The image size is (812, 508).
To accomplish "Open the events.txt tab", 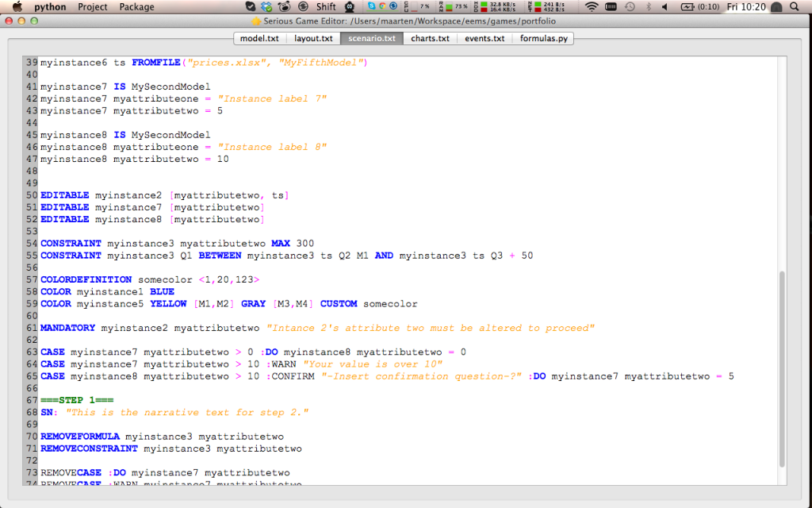I will 485,38.
